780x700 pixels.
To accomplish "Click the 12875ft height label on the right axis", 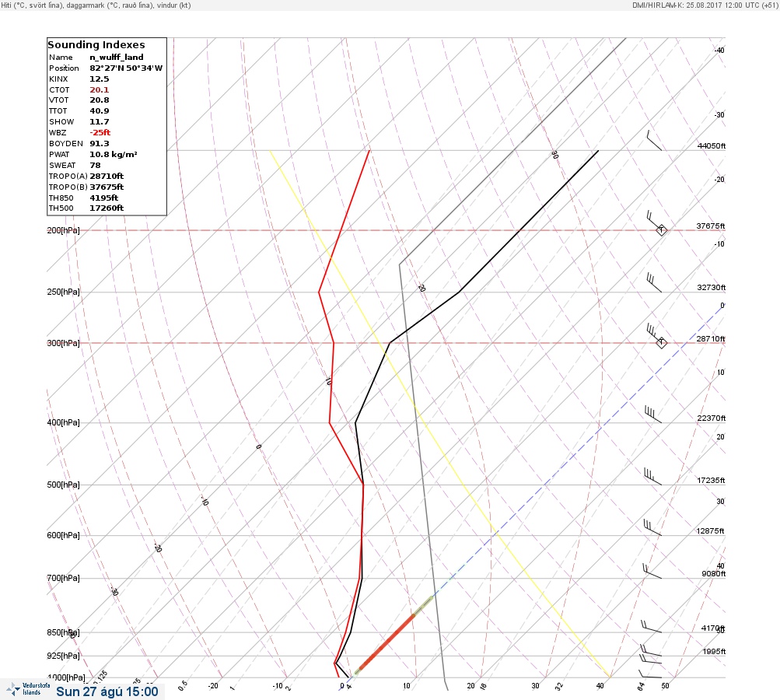I will pos(711,531).
